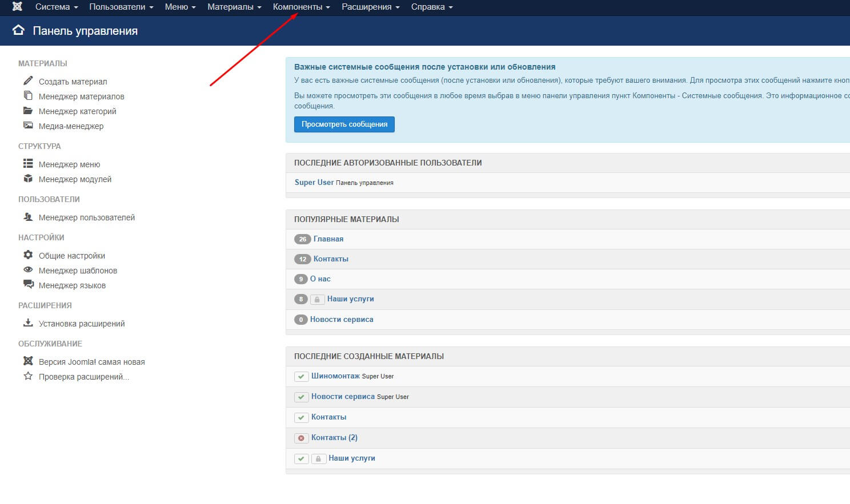Click the pencil icon beside Создать материал

coord(28,80)
